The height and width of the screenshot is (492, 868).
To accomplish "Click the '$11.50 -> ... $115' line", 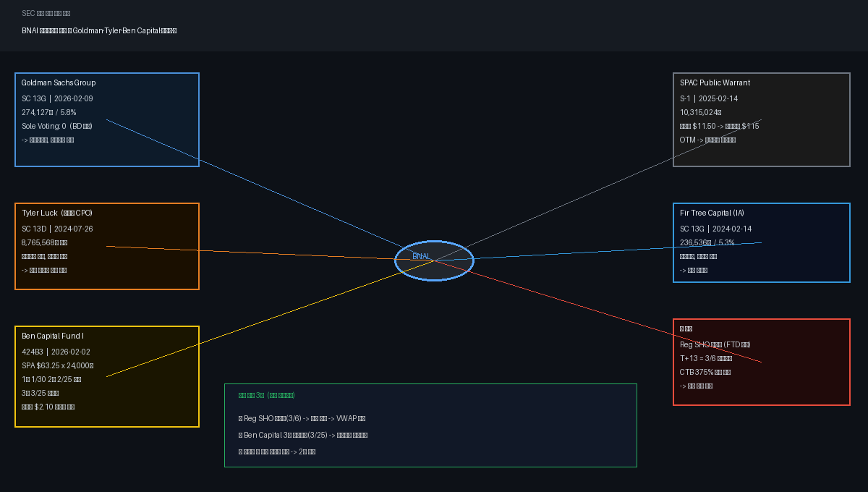I will click(x=720, y=126).
